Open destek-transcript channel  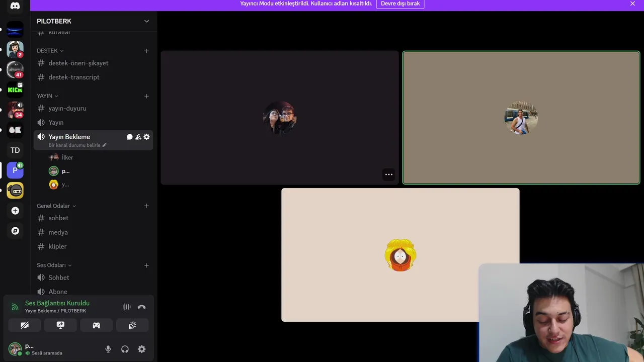pos(94,77)
